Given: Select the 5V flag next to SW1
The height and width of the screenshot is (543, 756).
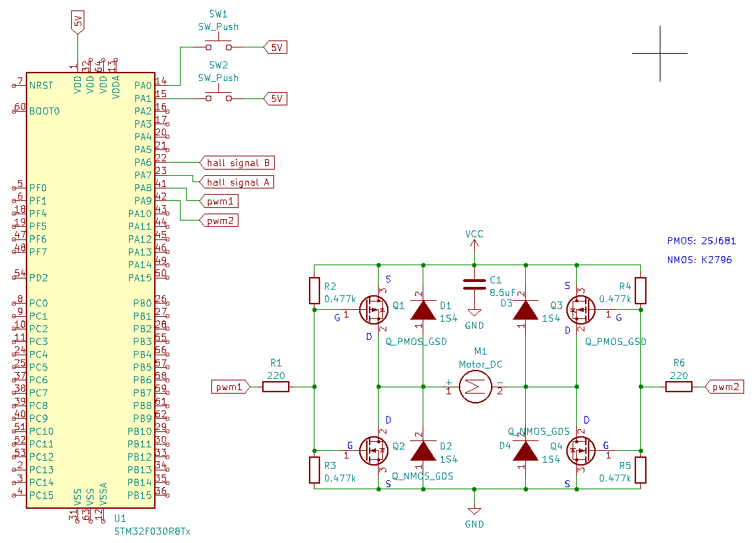Looking at the screenshot, I should click(x=275, y=47).
